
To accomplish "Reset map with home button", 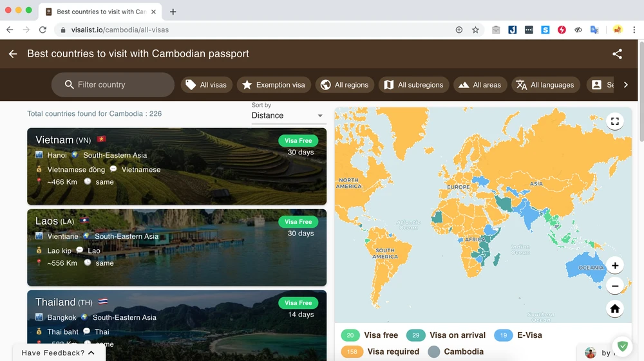I will pyautogui.click(x=614, y=309).
